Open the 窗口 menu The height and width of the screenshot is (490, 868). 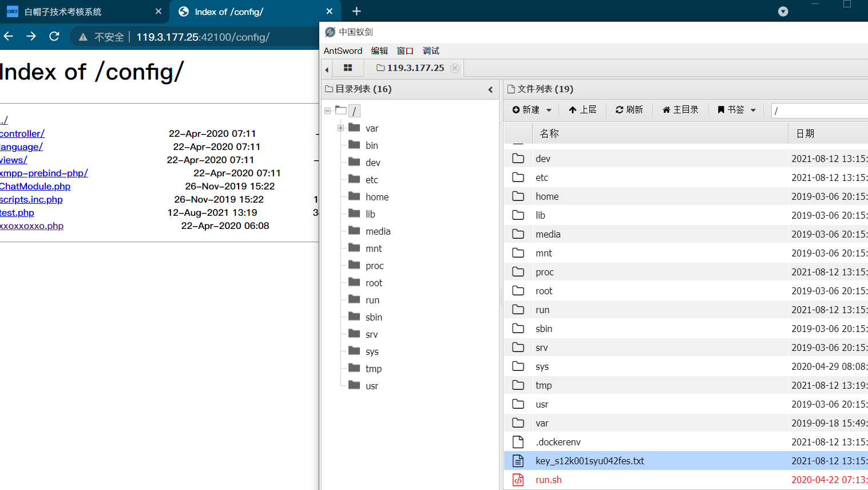coord(405,51)
